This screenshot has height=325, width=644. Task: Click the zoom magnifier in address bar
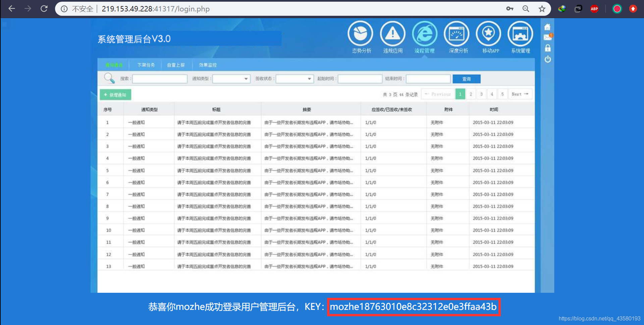click(526, 9)
